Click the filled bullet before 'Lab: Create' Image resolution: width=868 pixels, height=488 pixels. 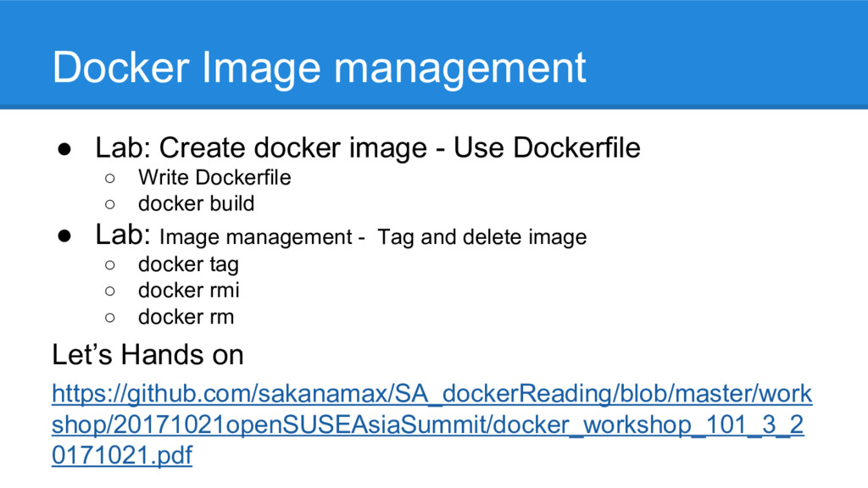(64, 149)
